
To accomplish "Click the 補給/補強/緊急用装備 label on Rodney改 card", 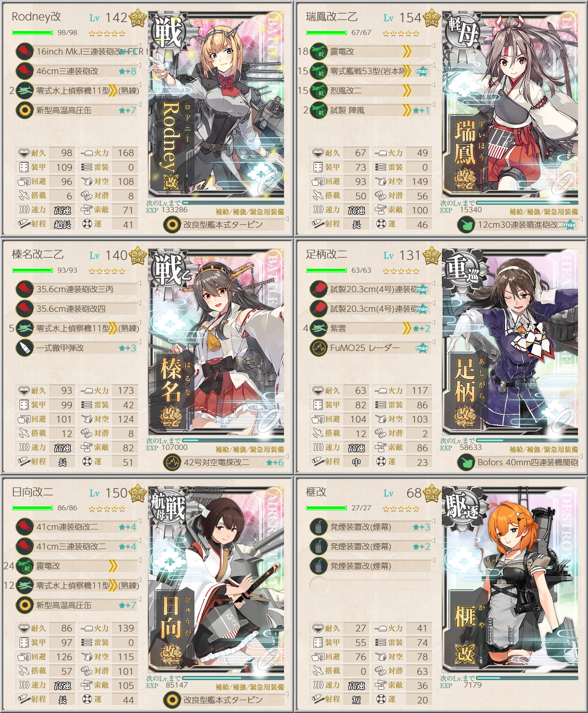I will pyautogui.click(x=250, y=212).
